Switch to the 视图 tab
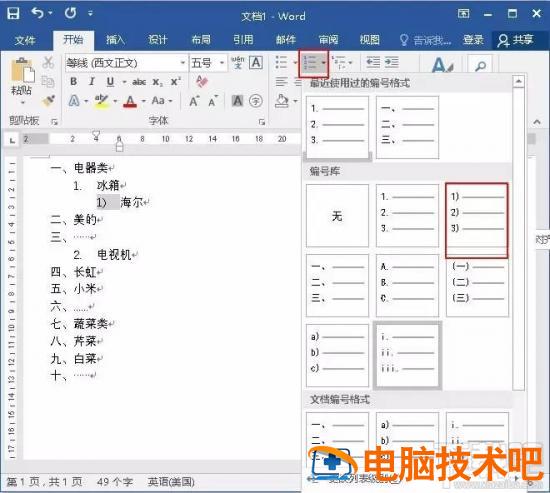 pyautogui.click(x=370, y=40)
